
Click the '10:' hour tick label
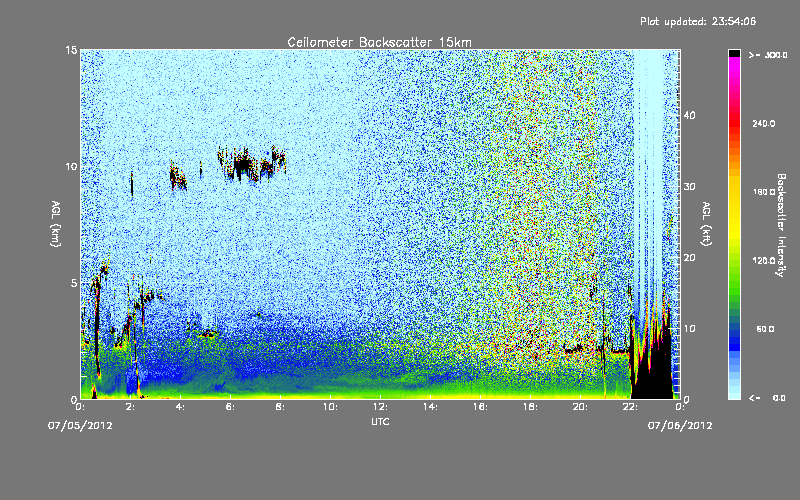(330, 407)
